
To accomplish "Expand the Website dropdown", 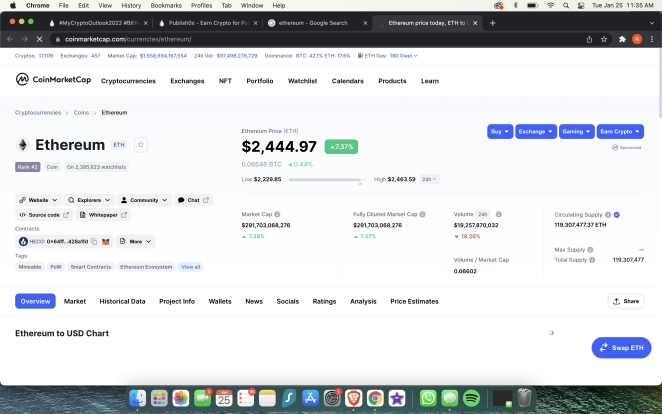I will click(x=39, y=200).
